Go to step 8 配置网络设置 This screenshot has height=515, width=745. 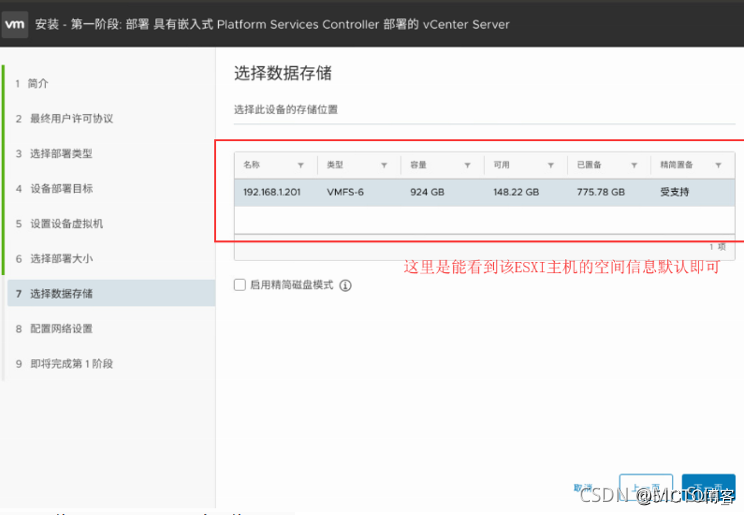coord(54,329)
